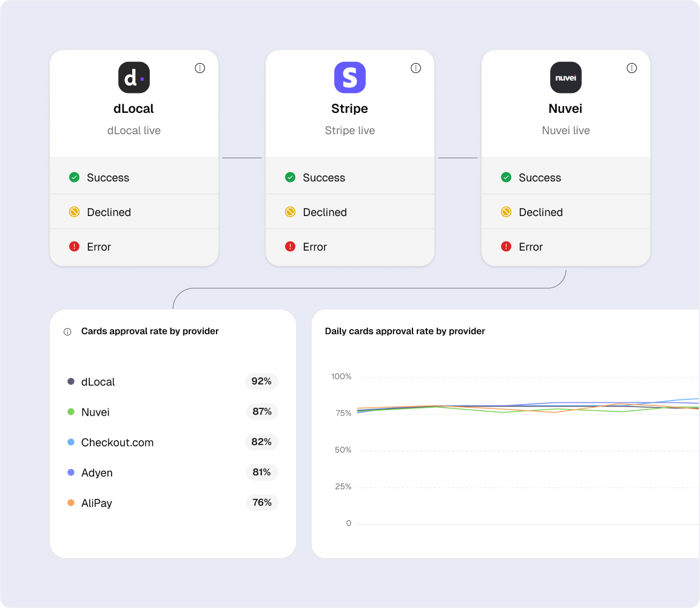Click the Nuvei 87% approval badge

[x=262, y=411]
